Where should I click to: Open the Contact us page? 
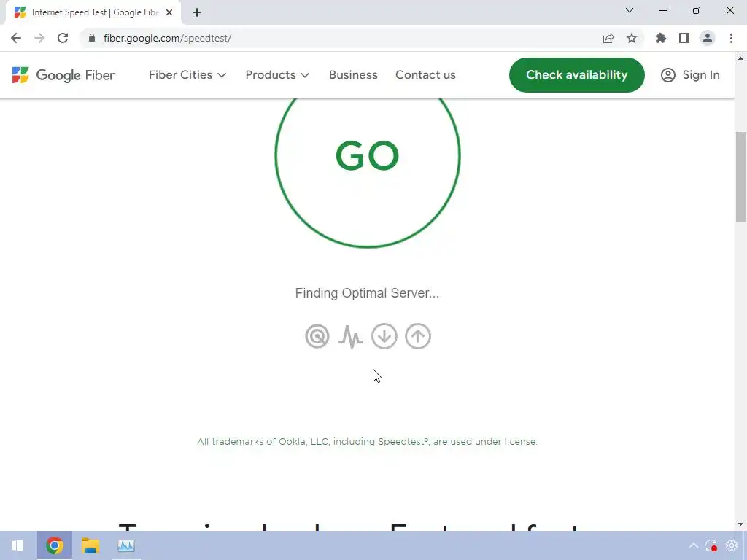[x=425, y=75]
